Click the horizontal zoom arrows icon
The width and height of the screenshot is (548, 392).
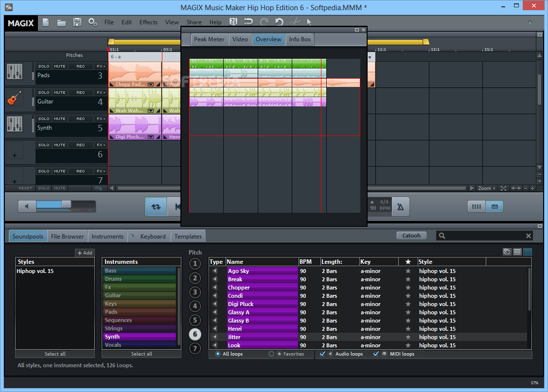pyautogui.click(x=516, y=188)
